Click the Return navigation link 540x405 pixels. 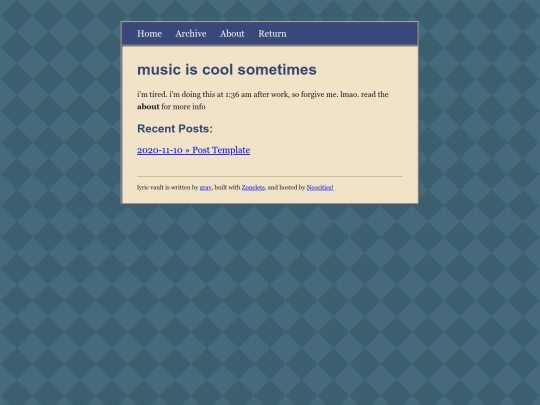click(x=272, y=34)
